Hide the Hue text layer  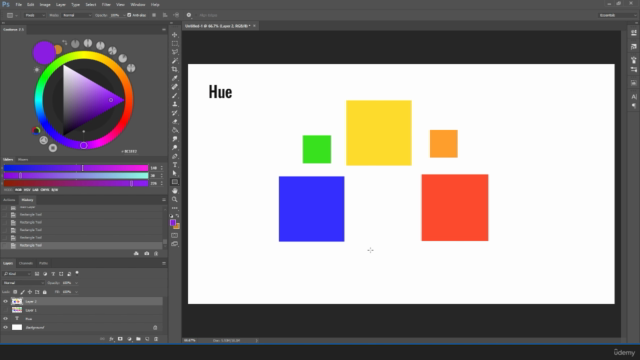[x=5, y=319]
